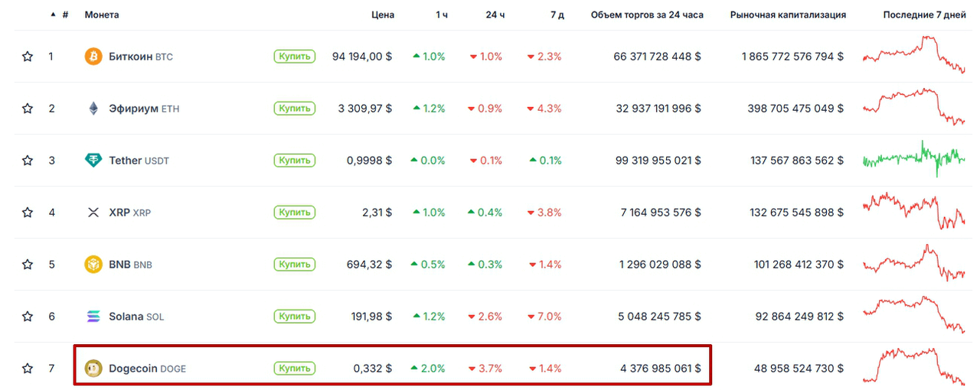Open the Tether USDT coin link
The image size is (980, 390).
(139, 161)
